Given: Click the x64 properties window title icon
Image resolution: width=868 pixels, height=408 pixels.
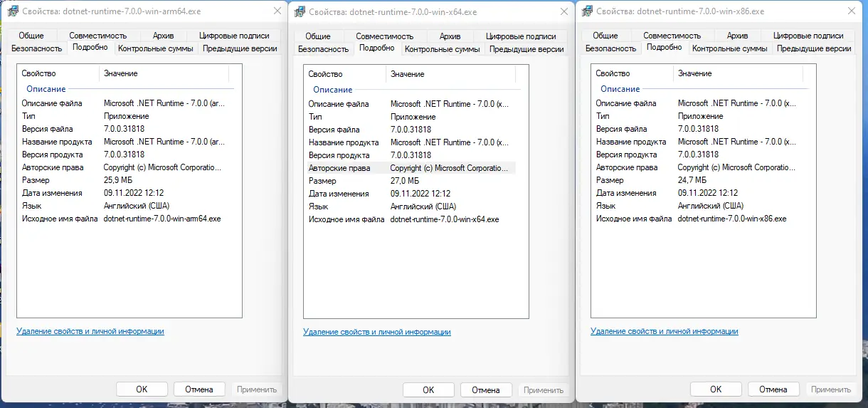Looking at the screenshot, I should click(297, 12).
